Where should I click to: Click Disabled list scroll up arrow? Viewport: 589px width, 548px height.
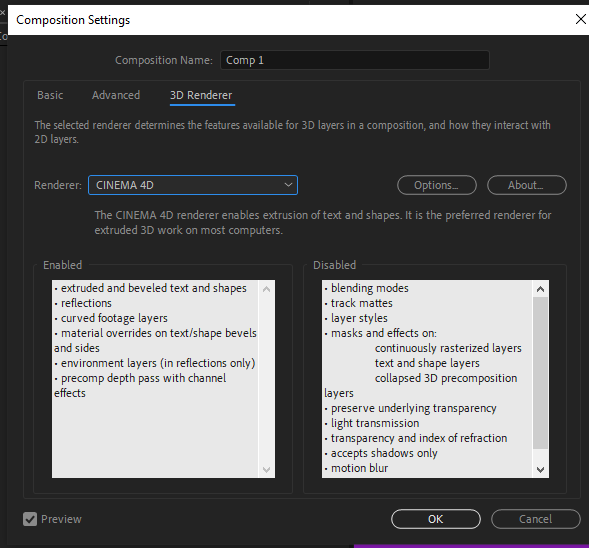point(541,289)
